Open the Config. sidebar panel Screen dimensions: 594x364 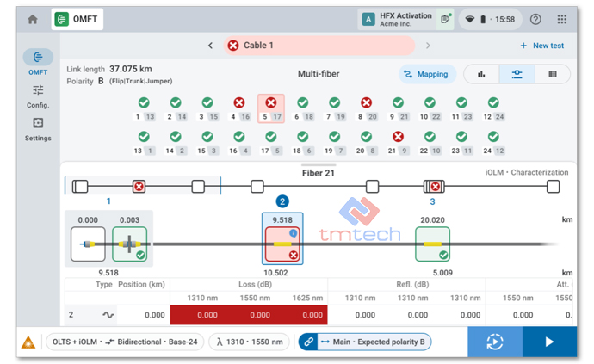(37, 96)
